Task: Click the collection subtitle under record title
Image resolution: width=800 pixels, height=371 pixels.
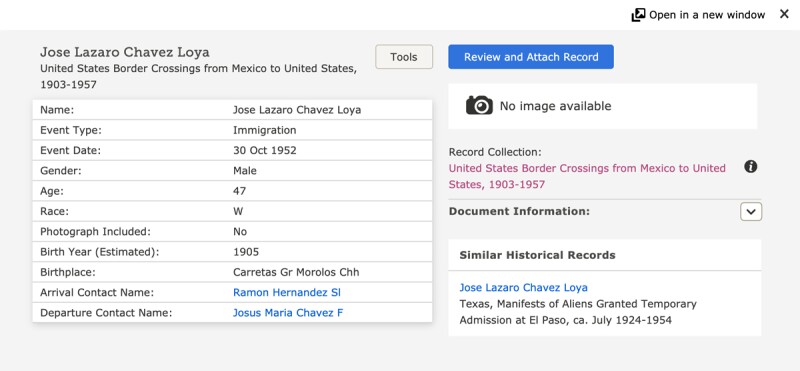Action: 198,77
